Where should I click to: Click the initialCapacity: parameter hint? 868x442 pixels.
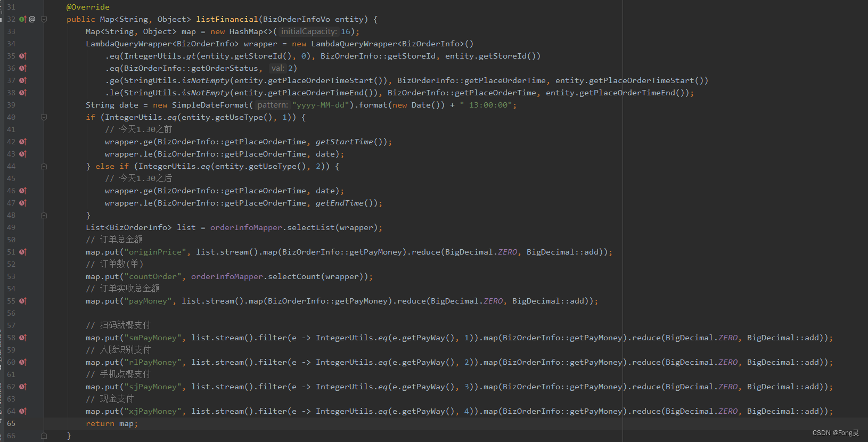(x=309, y=31)
